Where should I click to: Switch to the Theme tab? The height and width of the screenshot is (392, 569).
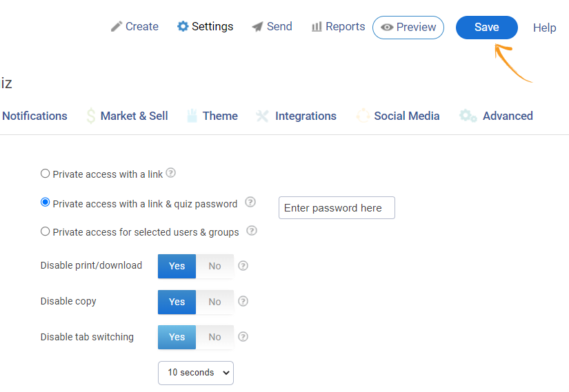pos(219,116)
